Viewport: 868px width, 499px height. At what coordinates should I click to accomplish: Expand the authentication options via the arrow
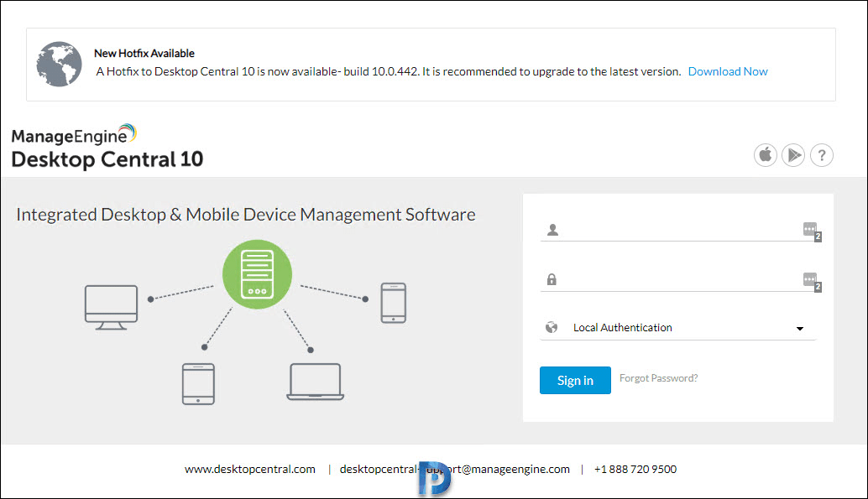click(x=799, y=330)
